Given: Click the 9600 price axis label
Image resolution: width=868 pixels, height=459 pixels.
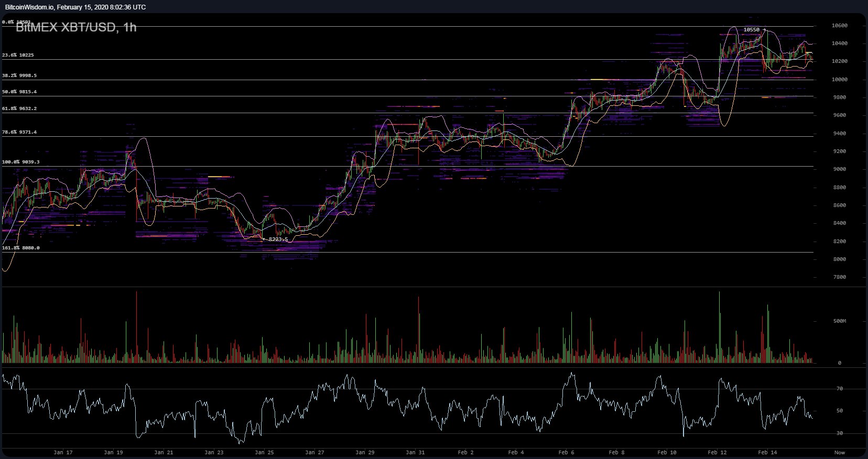Looking at the screenshot, I should click(840, 115).
